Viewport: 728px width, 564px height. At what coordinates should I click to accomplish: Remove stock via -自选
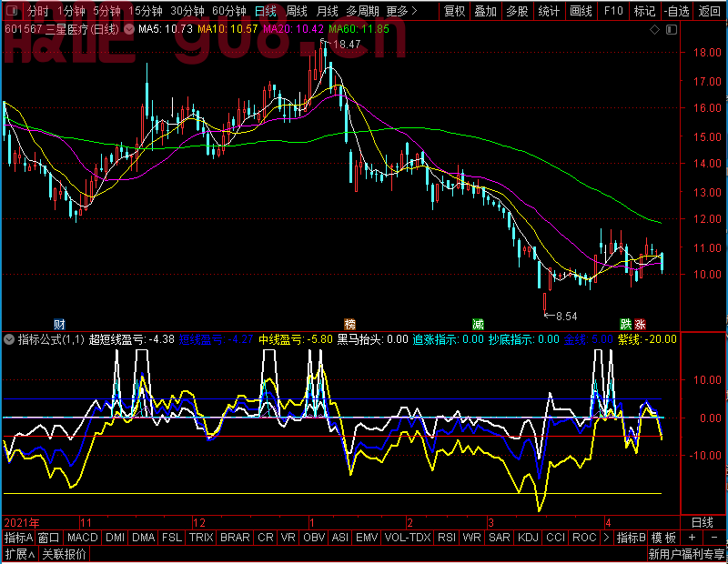click(676, 11)
